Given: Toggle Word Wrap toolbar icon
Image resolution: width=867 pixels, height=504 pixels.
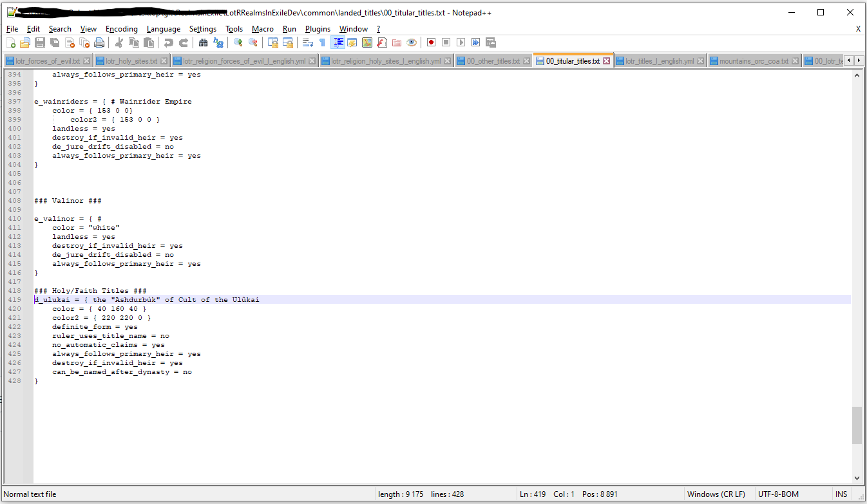Looking at the screenshot, I should [308, 42].
